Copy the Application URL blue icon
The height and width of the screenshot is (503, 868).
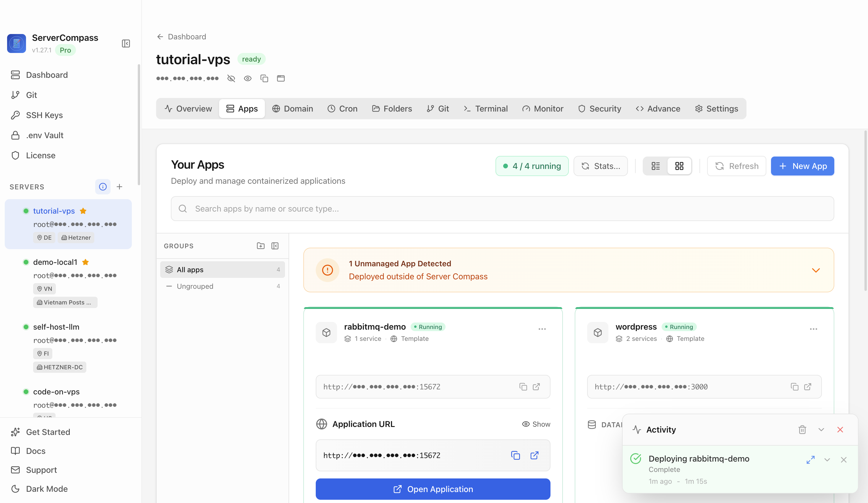[515, 455]
